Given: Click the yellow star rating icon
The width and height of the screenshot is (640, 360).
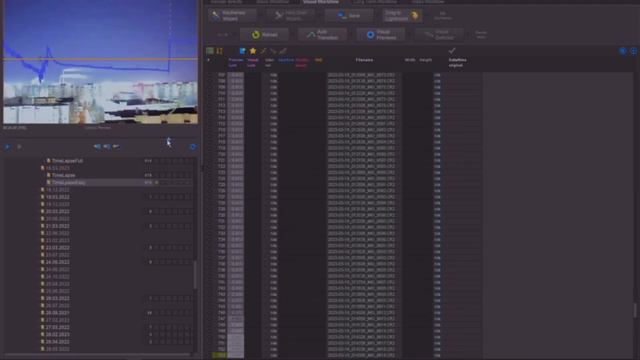Looking at the screenshot, I should (x=253, y=51).
